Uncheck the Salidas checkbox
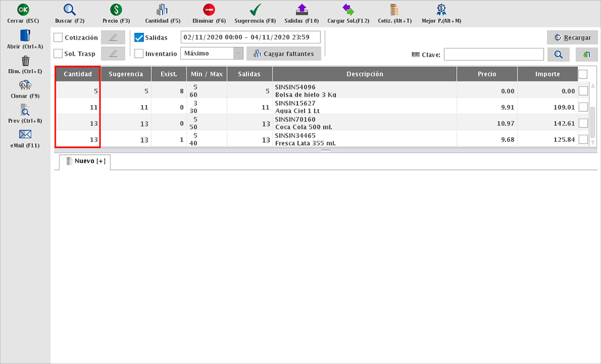 pyautogui.click(x=139, y=37)
